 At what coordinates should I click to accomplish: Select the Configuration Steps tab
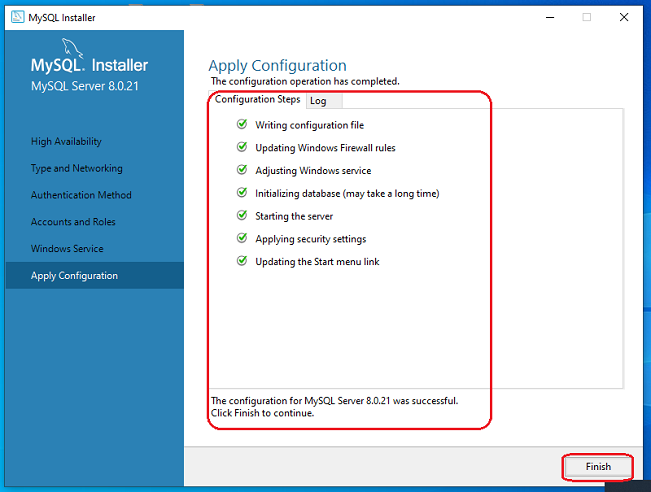point(257,100)
